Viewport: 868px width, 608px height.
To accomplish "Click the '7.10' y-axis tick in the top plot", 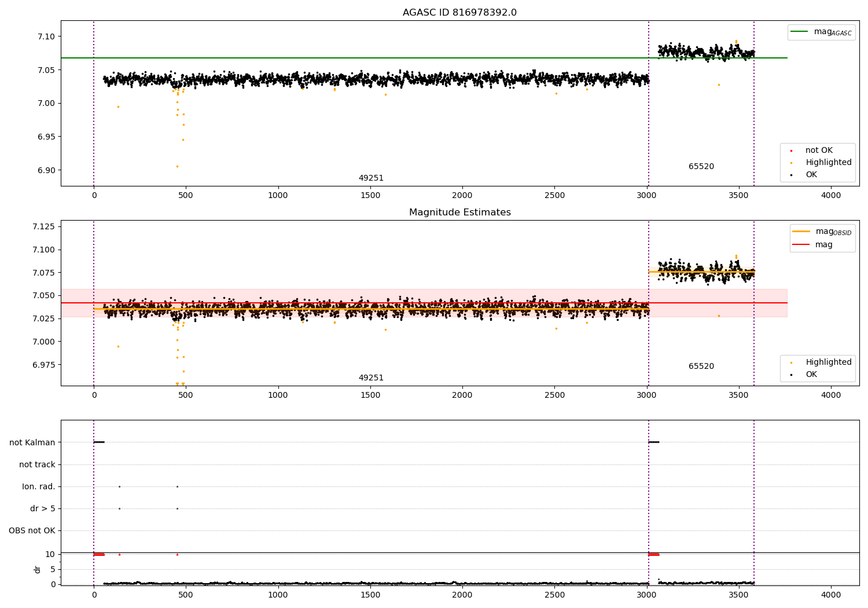I will click(46, 36).
